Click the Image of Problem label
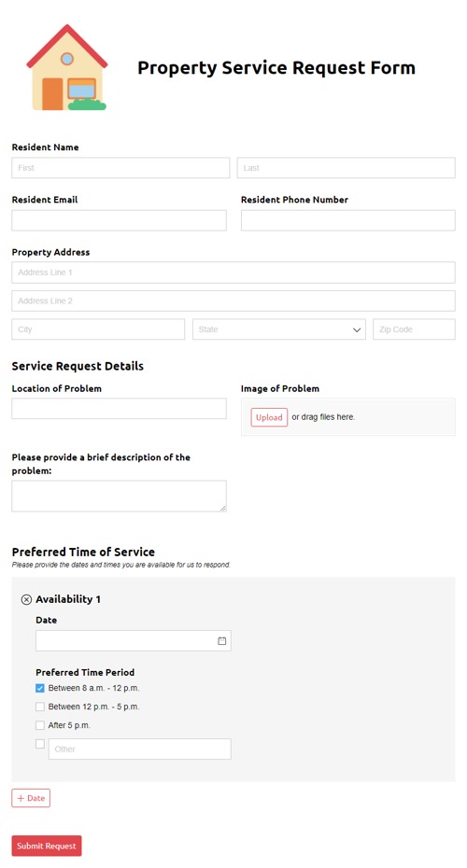The image size is (467, 868). click(280, 388)
